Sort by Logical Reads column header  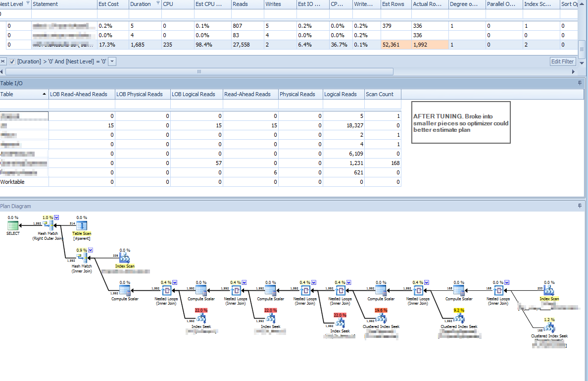point(343,94)
